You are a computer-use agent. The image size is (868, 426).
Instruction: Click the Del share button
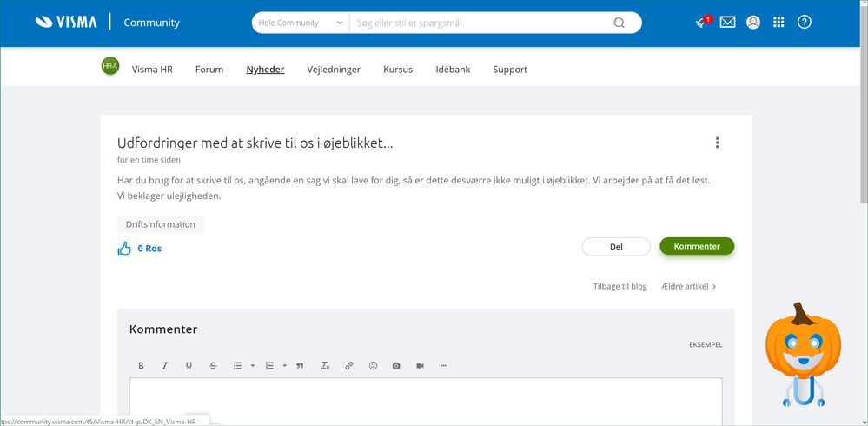(616, 247)
